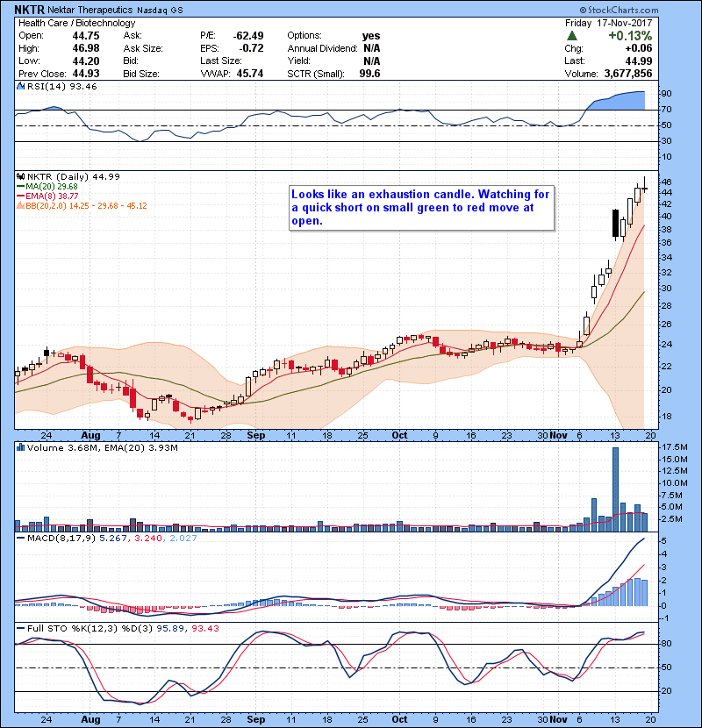Screen dimensions: 702x728
Task: Click the EPS value -0.72
Action: click(x=251, y=48)
